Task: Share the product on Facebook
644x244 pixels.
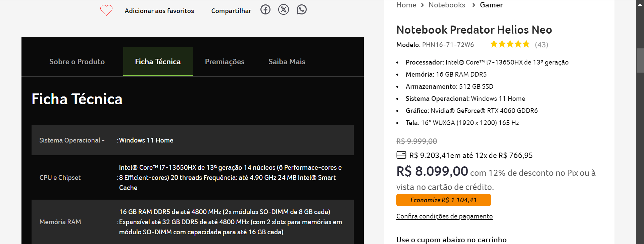Action: point(265,9)
